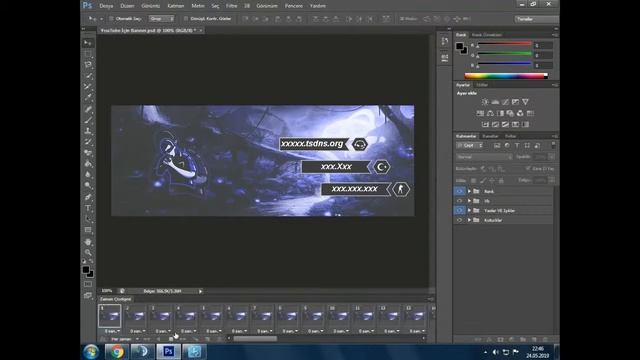Screen dimensions: 640x360
Task: Click the foreground color swatch in Color panel
Action: pyautogui.click(x=460, y=46)
